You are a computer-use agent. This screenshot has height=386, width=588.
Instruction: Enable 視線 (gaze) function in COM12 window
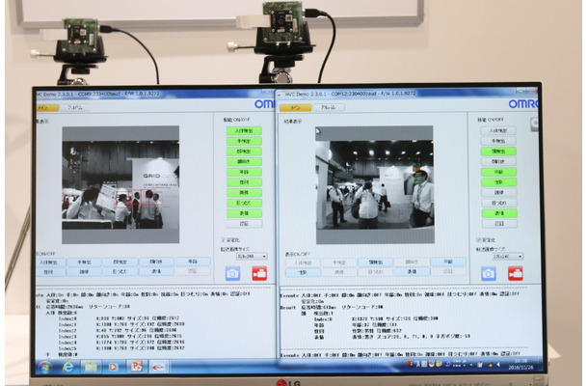click(x=499, y=193)
